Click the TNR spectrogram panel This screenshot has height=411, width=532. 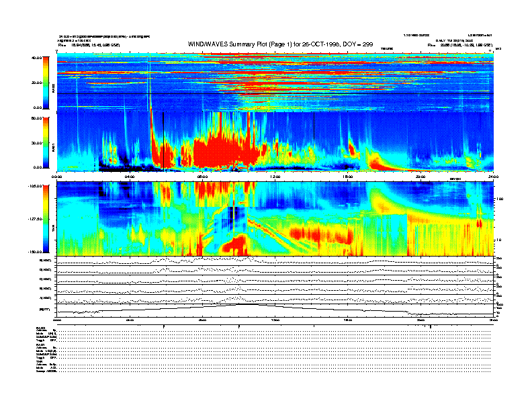pyautogui.click(x=275, y=219)
